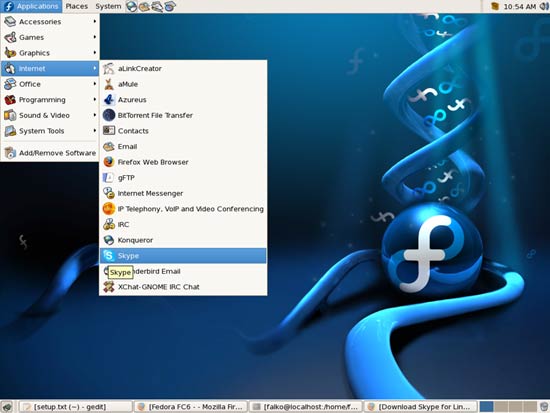Open the Places menu

tap(76, 6)
